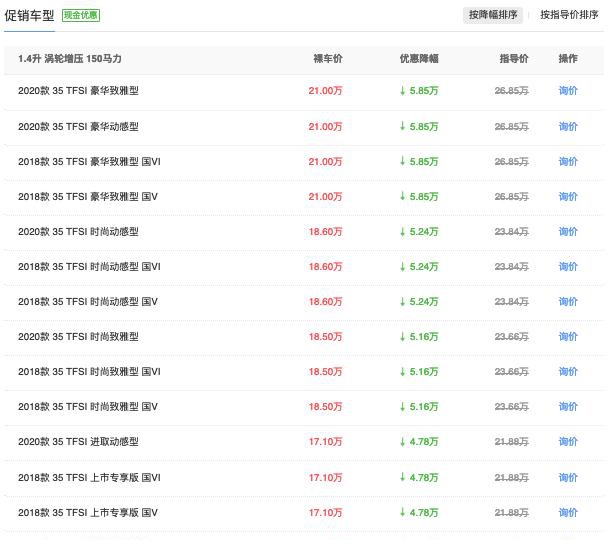Click 21.88万 guide price of 2018款 上市专享版 国V
This screenshot has height=540, width=609.
[512, 512]
